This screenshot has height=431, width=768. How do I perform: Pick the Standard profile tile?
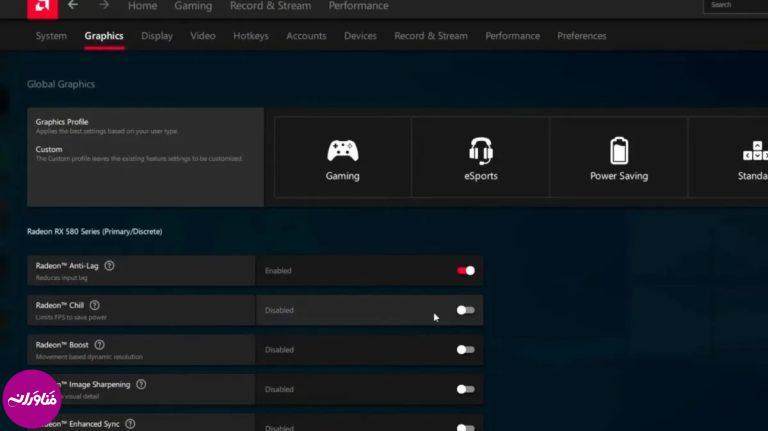pos(729,157)
